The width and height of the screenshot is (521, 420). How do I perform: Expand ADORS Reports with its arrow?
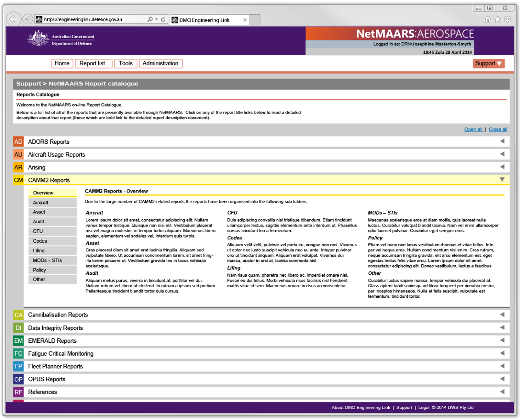502,141
